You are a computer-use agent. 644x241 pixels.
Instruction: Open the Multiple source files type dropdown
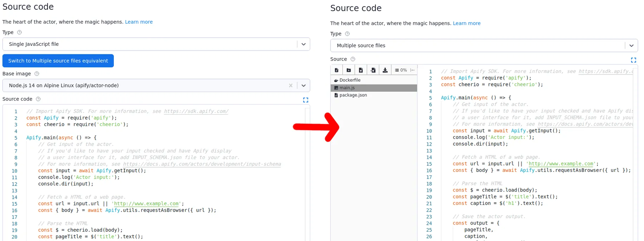tap(484, 45)
